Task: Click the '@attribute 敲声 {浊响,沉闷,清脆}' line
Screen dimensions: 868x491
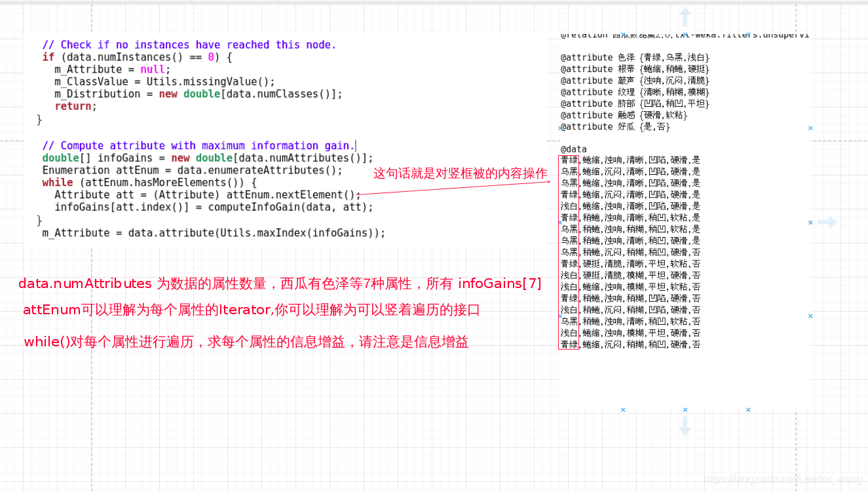Action: coord(635,81)
